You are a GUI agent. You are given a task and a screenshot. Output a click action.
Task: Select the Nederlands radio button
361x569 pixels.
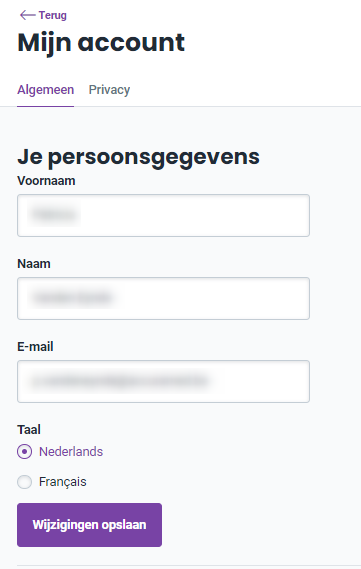click(x=24, y=452)
